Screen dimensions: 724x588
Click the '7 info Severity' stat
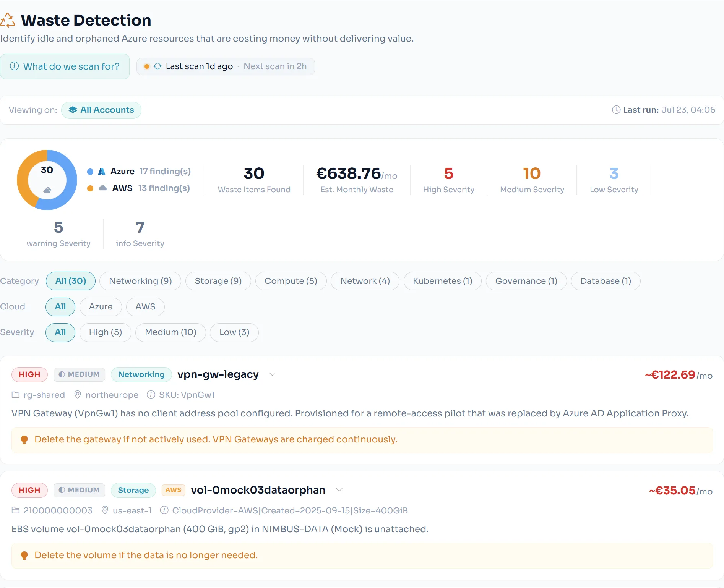click(x=140, y=234)
